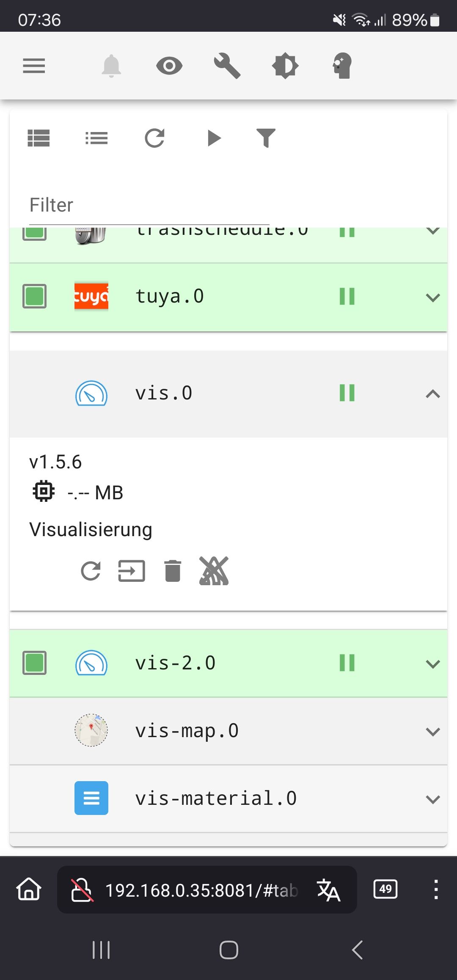Open the wrench settings icon
Viewport: 457px width, 980px height.
coord(227,66)
